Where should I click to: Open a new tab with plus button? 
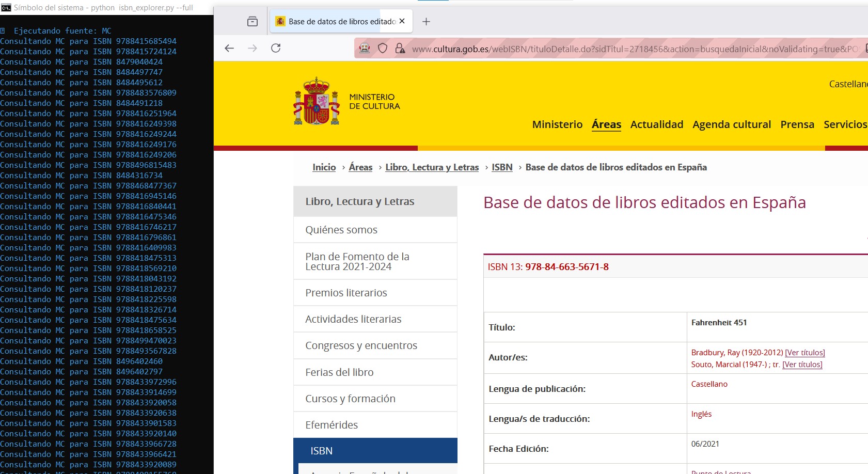(426, 21)
